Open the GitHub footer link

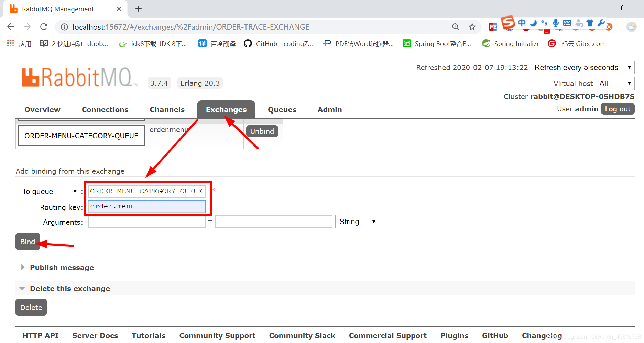(495, 335)
